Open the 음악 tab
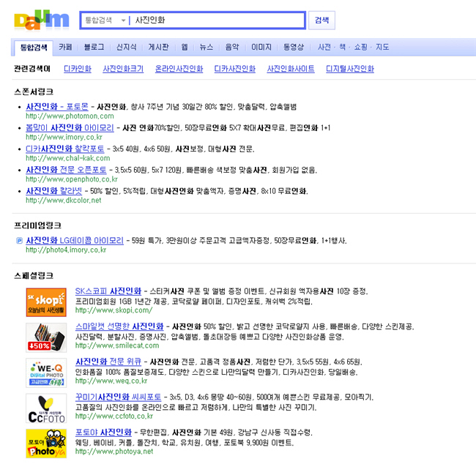The height and width of the screenshot is (464, 476). pyautogui.click(x=232, y=47)
